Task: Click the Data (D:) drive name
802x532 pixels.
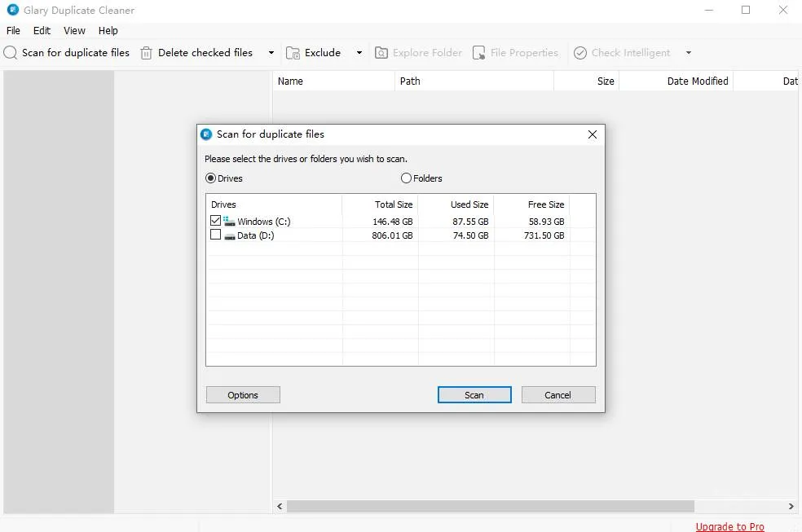Action: click(256, 235)
